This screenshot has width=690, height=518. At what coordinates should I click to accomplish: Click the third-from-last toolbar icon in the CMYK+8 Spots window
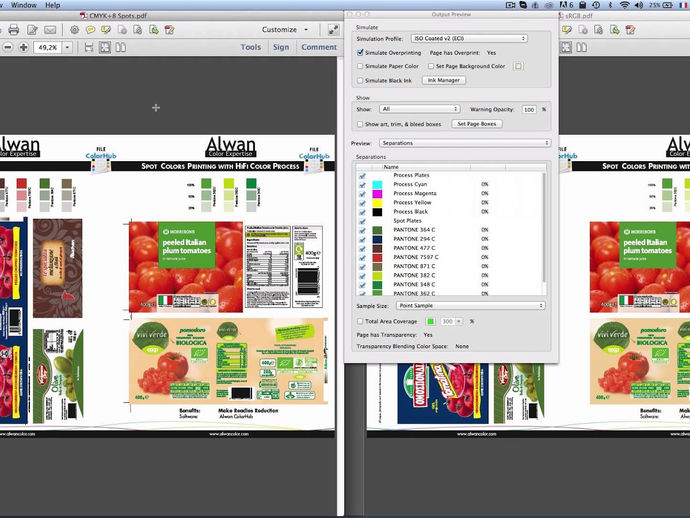138,29
